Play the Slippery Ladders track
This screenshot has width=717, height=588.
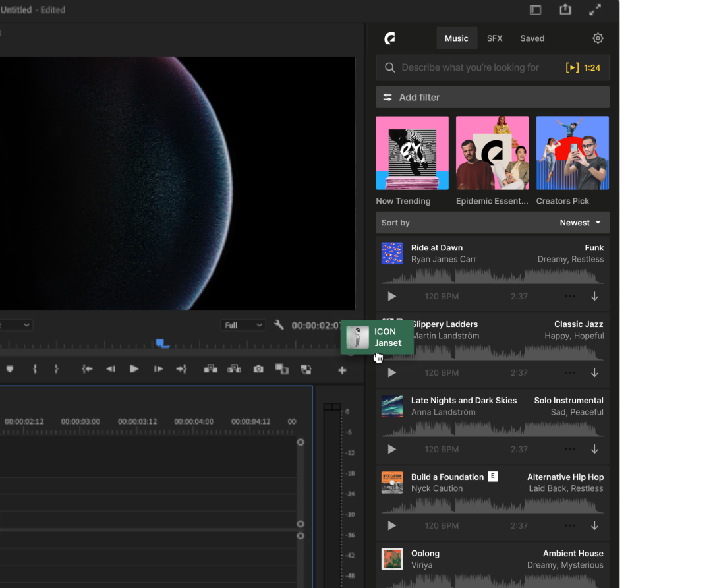391,372
